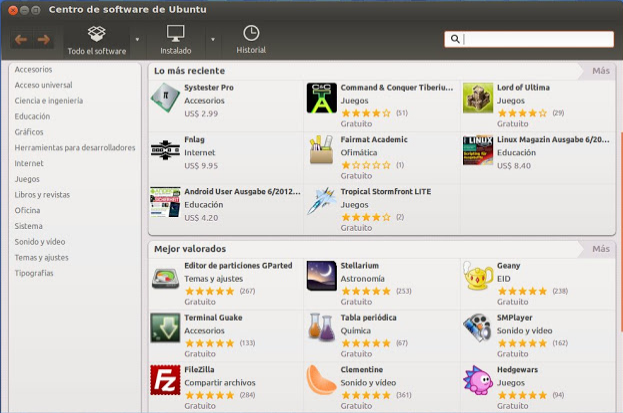
Task: Click the vertical scrollbar on right edge
Action: (x=621, y=231)
